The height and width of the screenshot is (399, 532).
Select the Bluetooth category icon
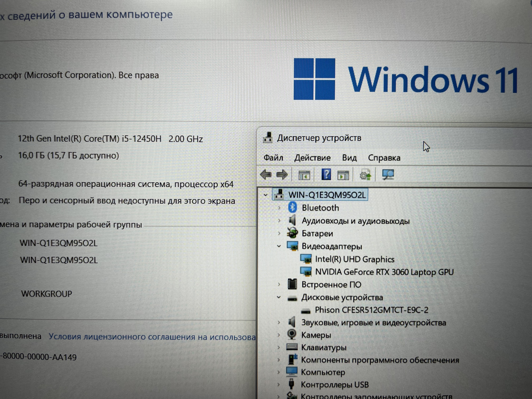click(x=293, y=208)
